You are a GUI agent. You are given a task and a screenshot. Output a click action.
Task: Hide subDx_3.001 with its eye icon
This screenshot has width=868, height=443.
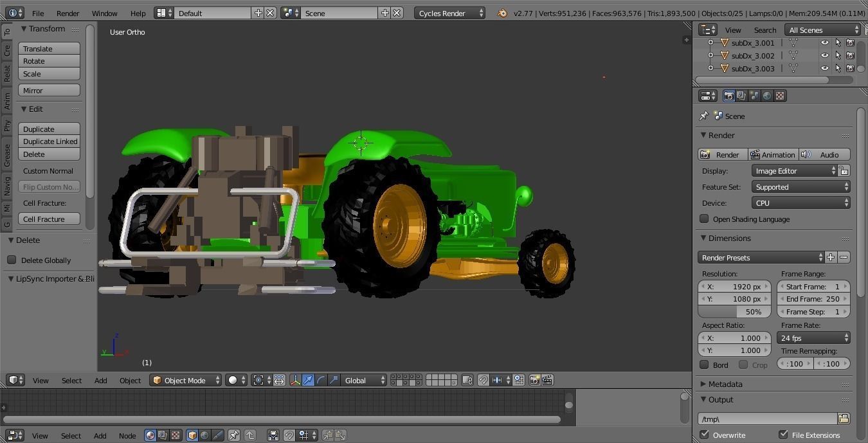[824, 42]
